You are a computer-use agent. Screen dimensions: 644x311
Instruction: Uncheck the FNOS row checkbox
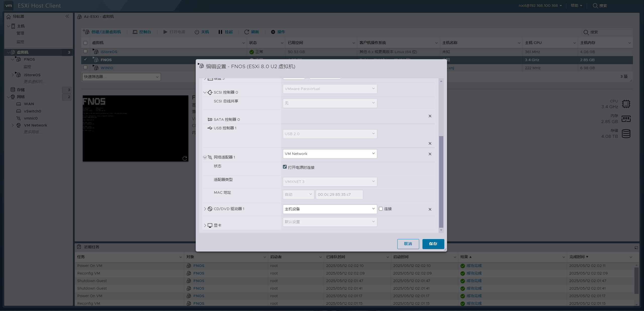click(85, 59)
